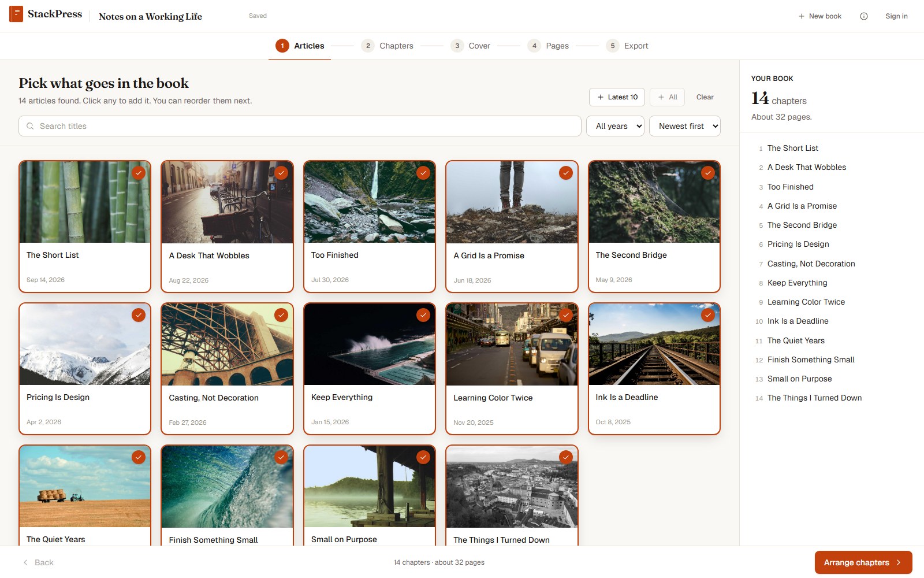The height and width of the screenshot is (578, 924).
Task: Focus the Search titles input field
Action: (300, 126)
